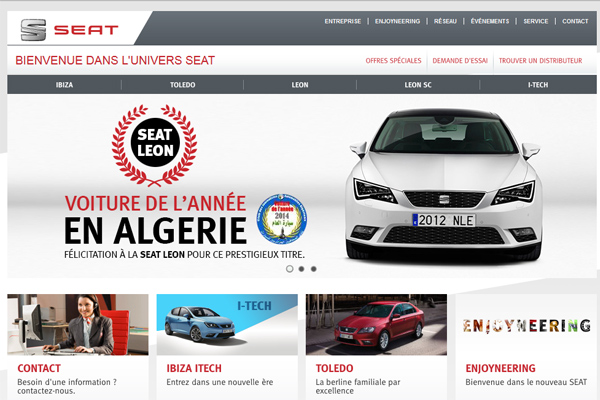This screenshot has height=400, width=600.
Task: Click 'Bienvenue dans le nouveau SEAT' text
Action: coord(526,382)
